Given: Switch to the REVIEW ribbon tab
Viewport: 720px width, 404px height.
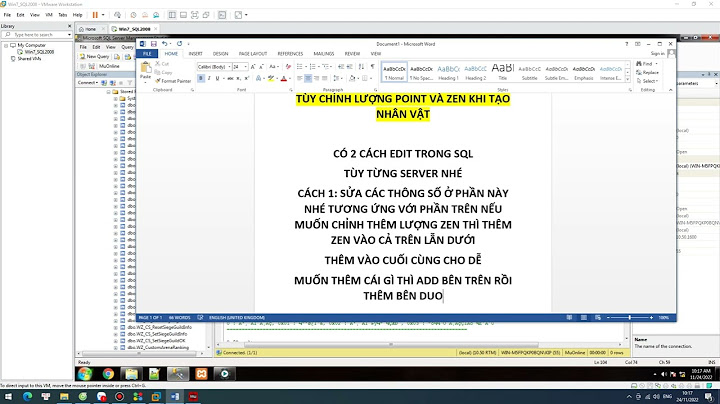Looking at the screenshot, I should click(352, 54).
